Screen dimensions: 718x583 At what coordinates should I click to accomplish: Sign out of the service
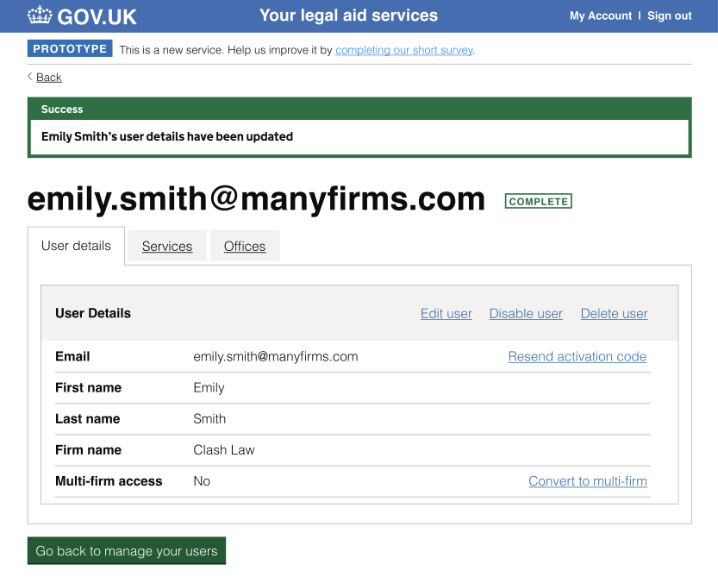point(669,16)
